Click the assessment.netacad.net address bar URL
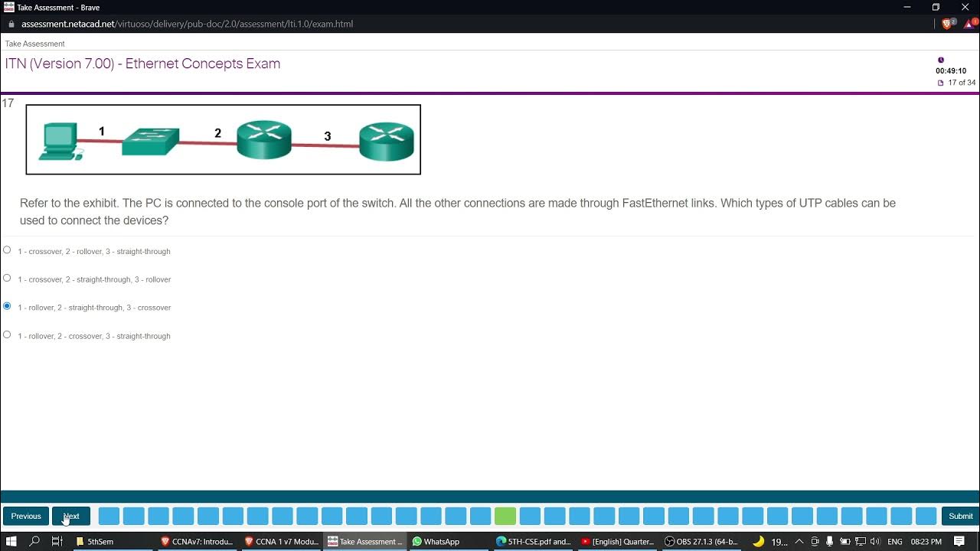Screen dimensions: 980x551 click(187, 24)
